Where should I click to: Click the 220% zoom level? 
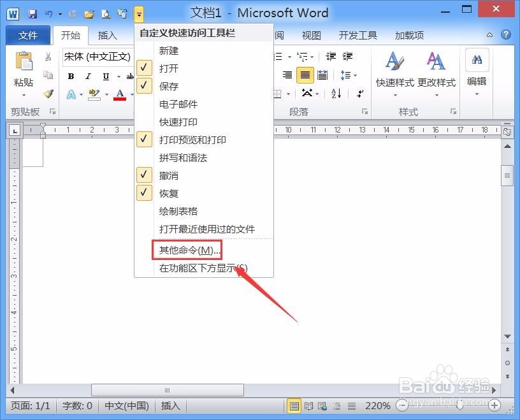click(378, 405)
